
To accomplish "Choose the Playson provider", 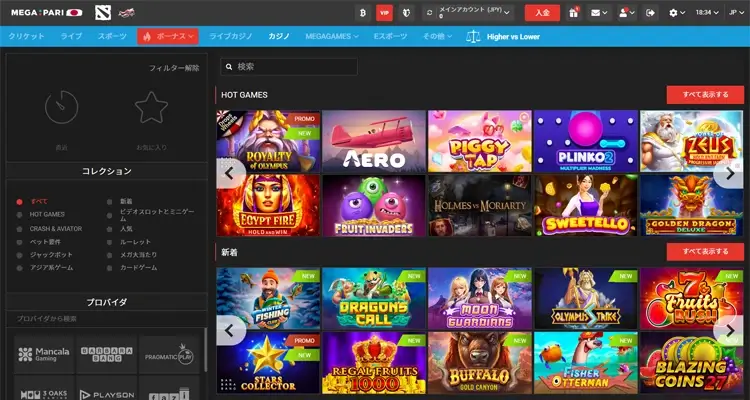I will coord(106,389).
